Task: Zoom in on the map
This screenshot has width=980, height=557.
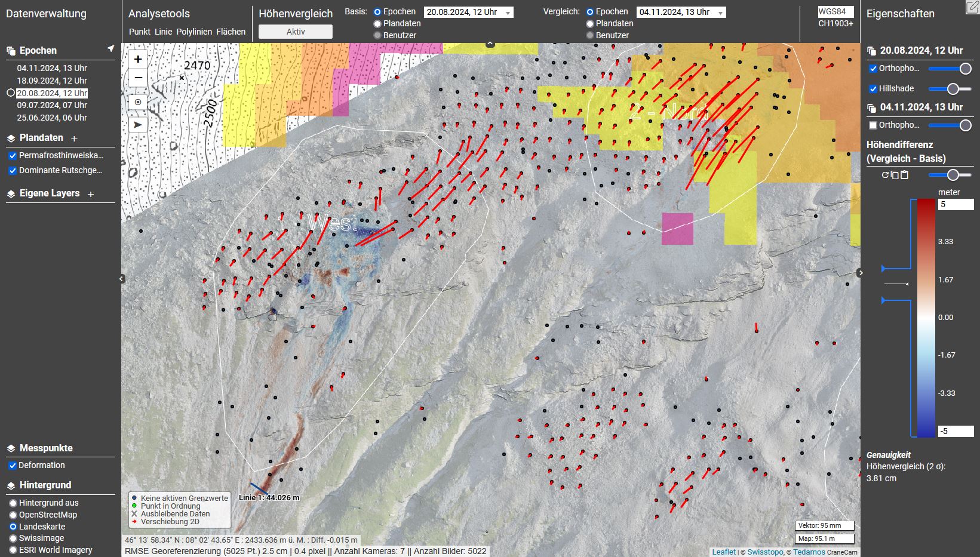Action: pyautogui.click(x=138, y=59)
